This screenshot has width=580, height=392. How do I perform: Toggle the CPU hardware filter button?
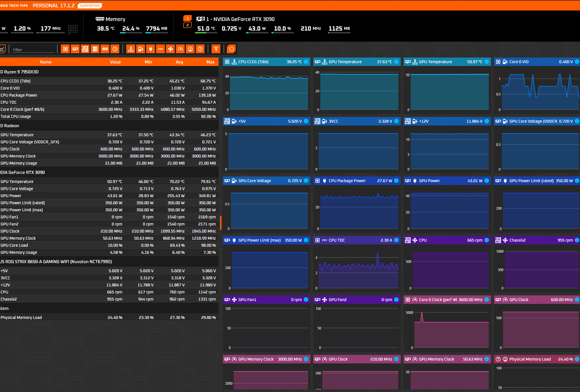(x=65, y=49)
